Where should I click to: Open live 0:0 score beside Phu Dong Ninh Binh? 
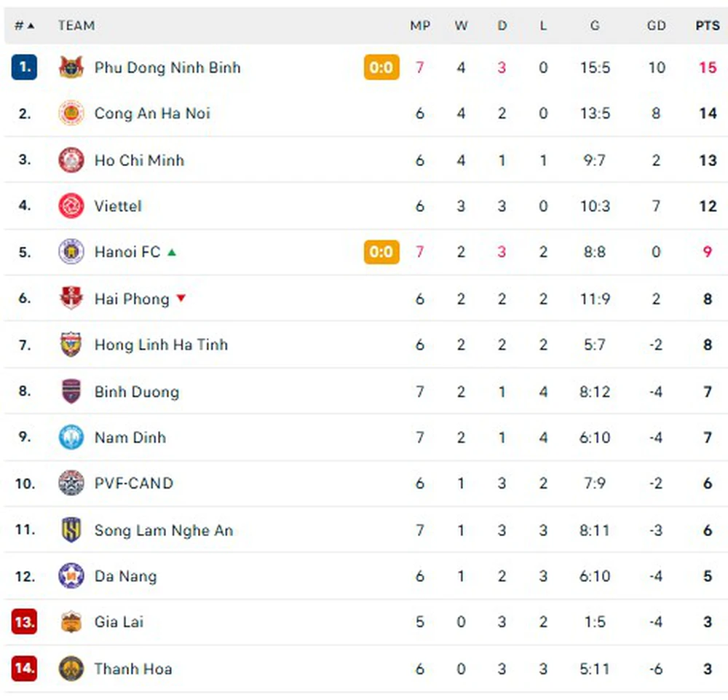381,68
